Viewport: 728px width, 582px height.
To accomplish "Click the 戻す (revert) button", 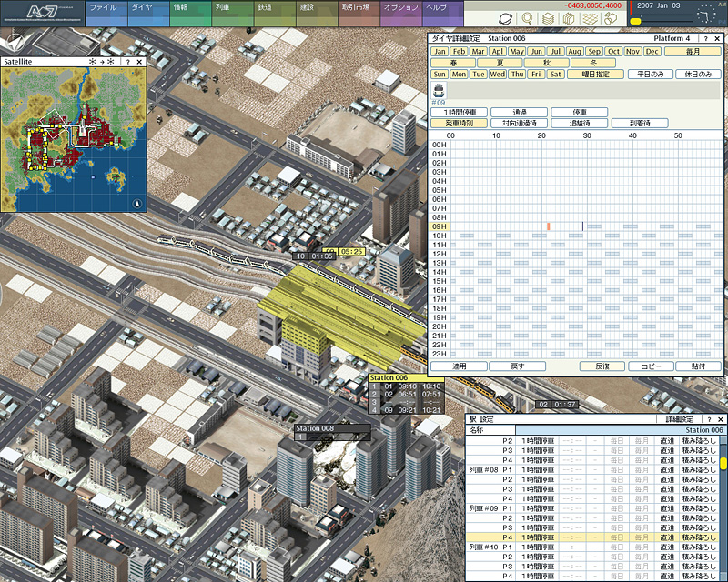I will 517,366.
